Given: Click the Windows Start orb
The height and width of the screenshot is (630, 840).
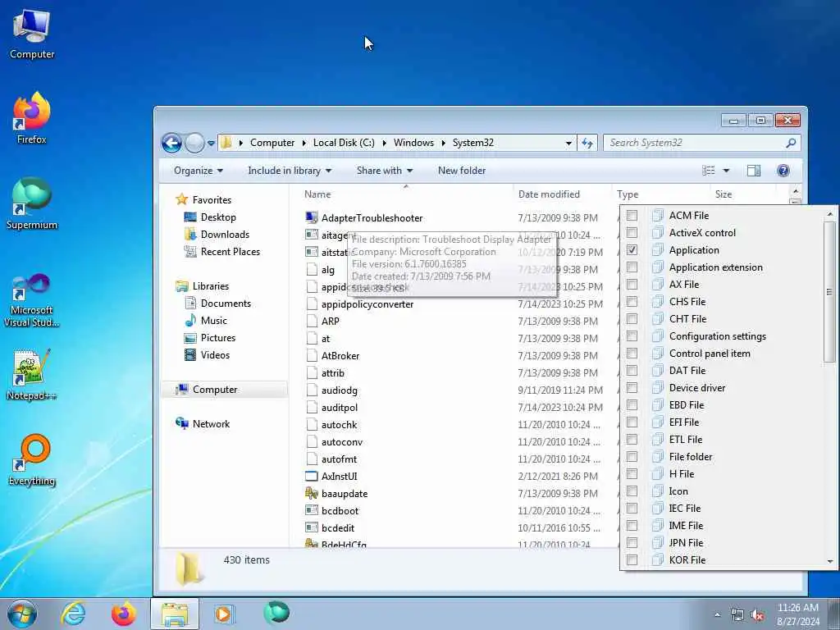Looking at the screenshot, I should click(21, 614).
